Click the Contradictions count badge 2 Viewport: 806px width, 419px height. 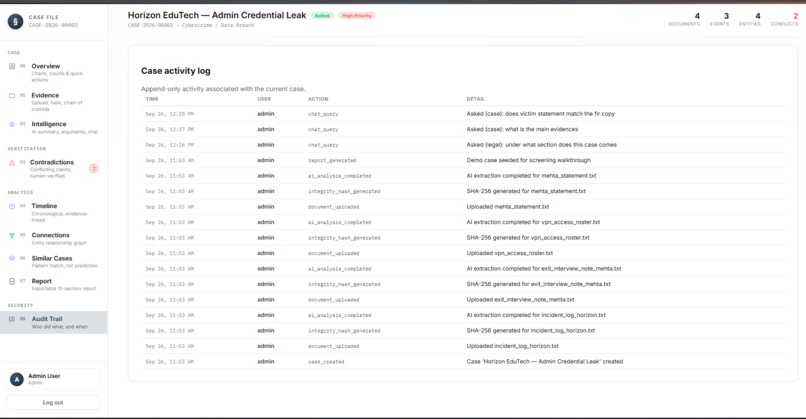94,169
